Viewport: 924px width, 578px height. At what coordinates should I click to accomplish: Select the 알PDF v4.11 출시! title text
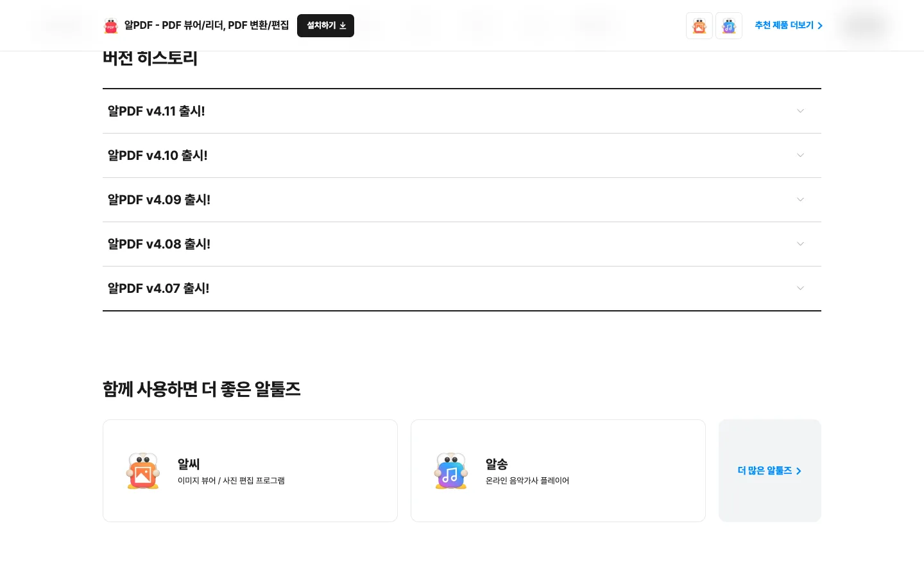(157, 111)
